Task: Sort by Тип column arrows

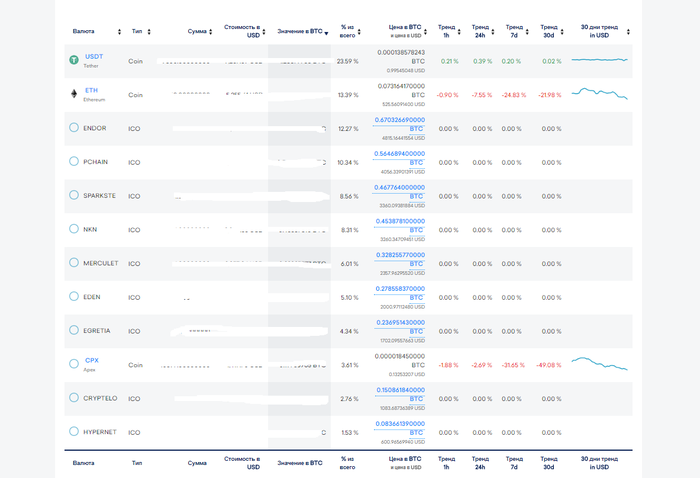Action: pyautogui.click(x=149, y=32)
